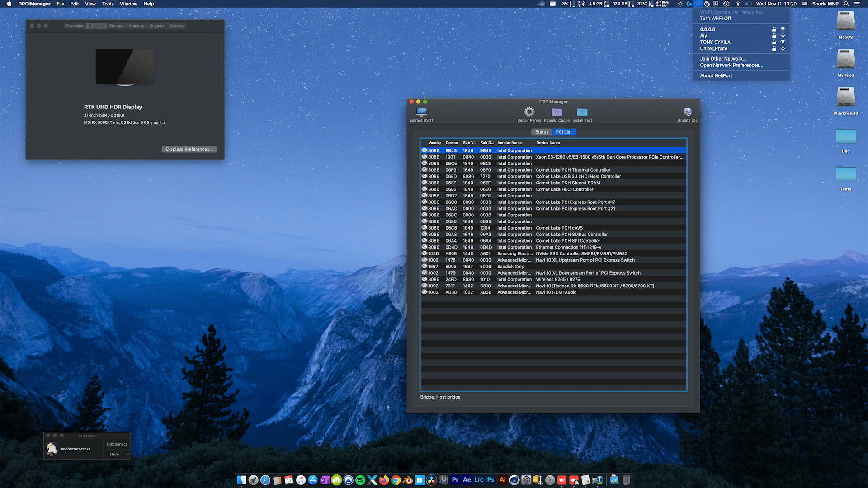Switch to the Storage tab
The height and width of the screenshot is (488, 868).
116,26
